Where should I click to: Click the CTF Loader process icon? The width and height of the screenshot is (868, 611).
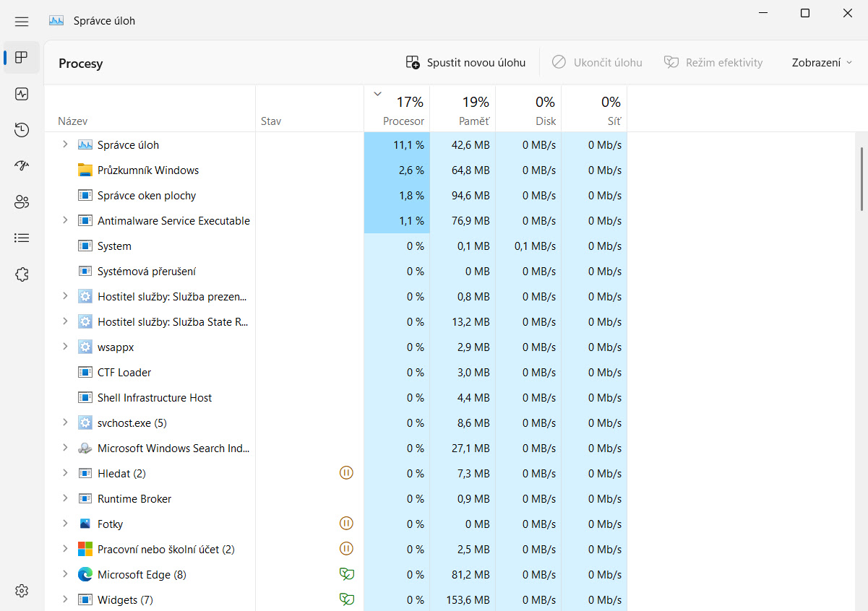(x=85, y=373)
